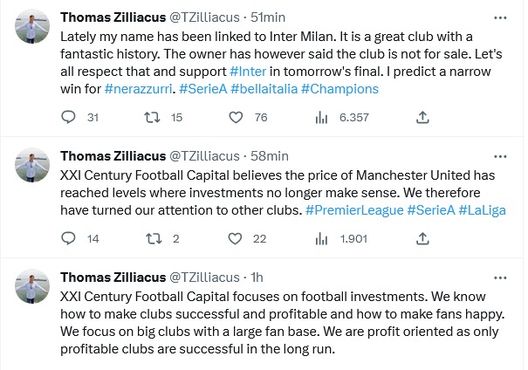Open more options on the 58min tweet
The height and width of the screenshot is (370, 528).
click(x=500, y=157)
